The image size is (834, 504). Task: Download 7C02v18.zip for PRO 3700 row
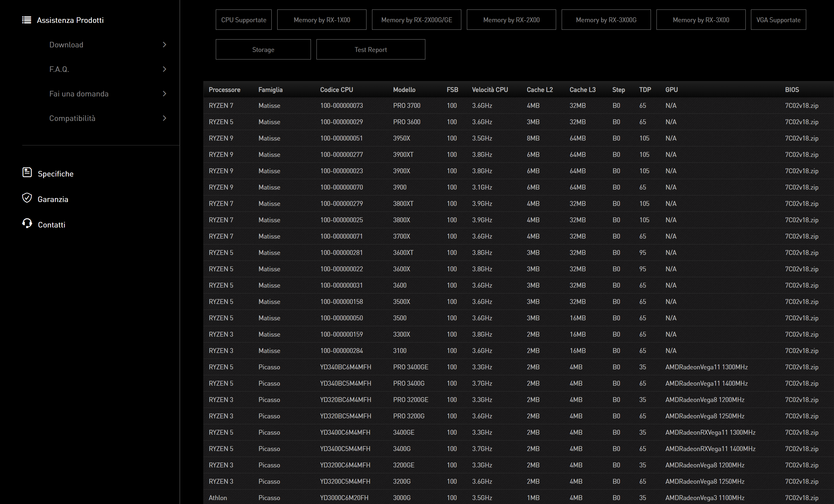(x=802, y=106)
